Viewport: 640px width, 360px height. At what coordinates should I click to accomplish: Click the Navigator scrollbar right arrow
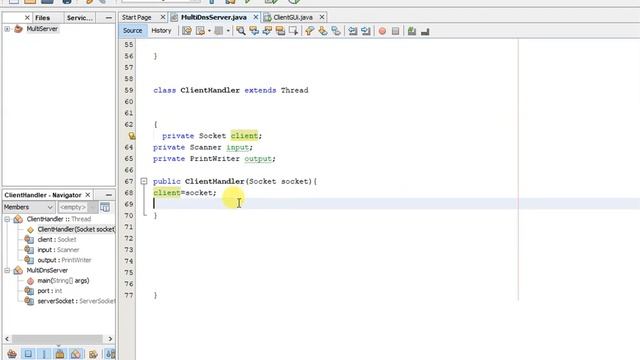[x=110, y=339]
